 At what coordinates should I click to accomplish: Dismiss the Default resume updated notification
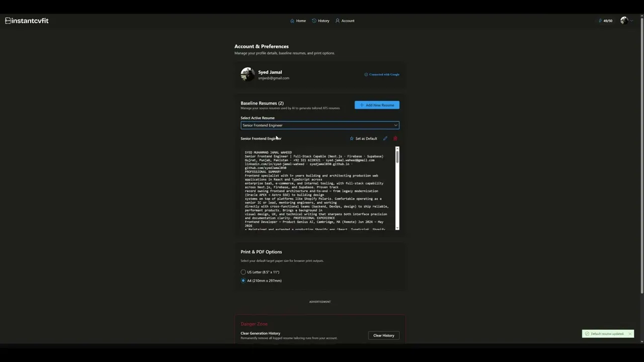tap(629, 334)
